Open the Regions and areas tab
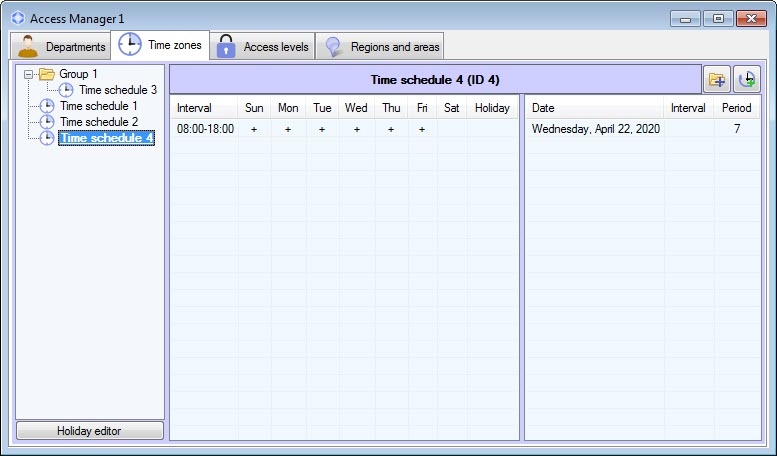777x456 pixels. tap(380, 47)
